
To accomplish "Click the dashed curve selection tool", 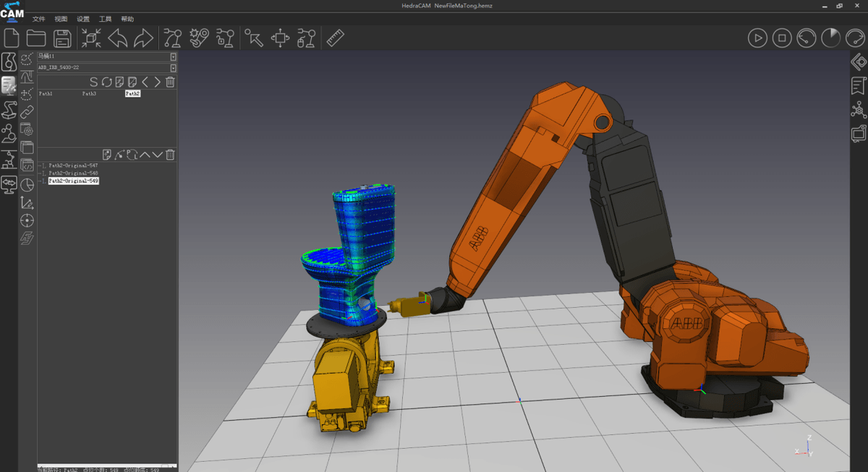I will pyautogui.click(x=27, y=59).
